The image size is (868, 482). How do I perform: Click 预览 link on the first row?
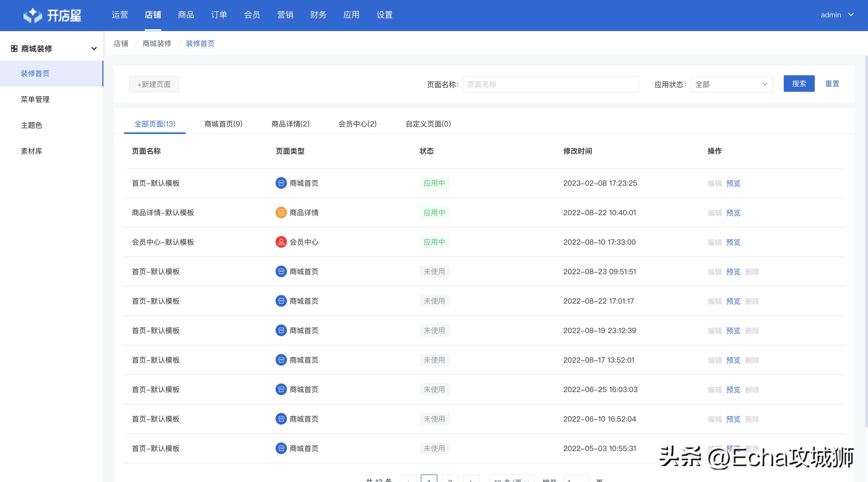click(733, 183)
